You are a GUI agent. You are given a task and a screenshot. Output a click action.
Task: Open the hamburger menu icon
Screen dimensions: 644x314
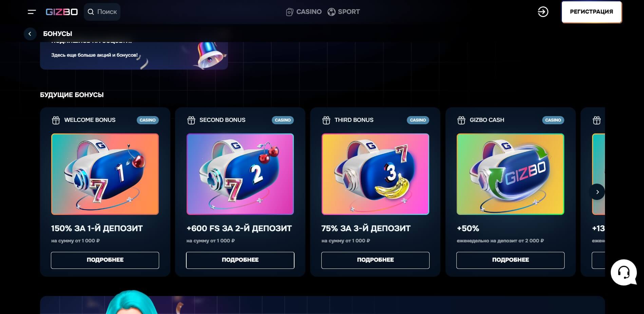click(32, 12)
